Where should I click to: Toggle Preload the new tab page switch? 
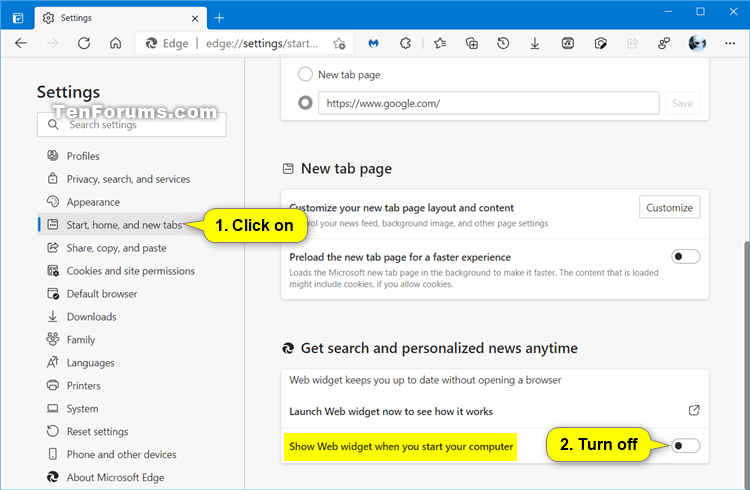point(685,256)
